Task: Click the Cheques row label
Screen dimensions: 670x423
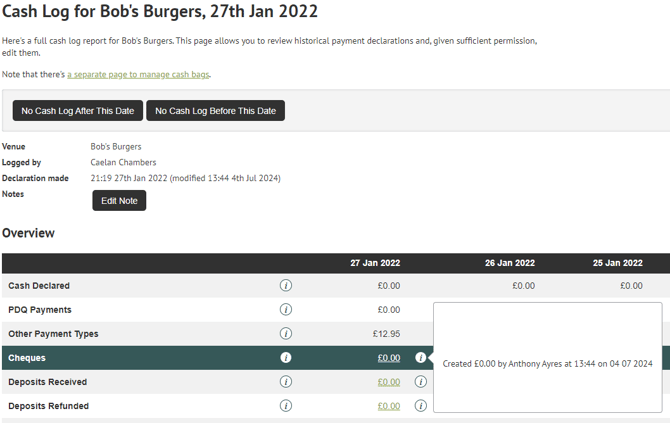Action: coord(26,358)
